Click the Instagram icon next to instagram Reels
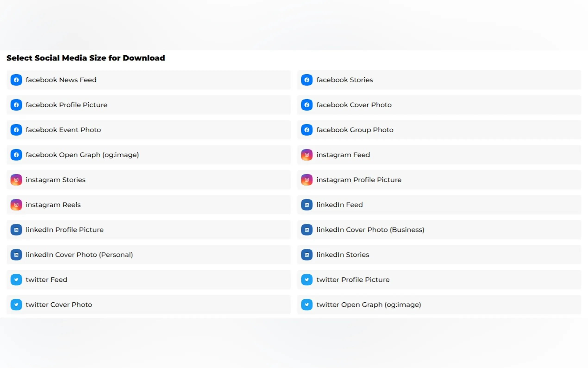This screenshot has height=368, width=588. (x=16, y=205)
